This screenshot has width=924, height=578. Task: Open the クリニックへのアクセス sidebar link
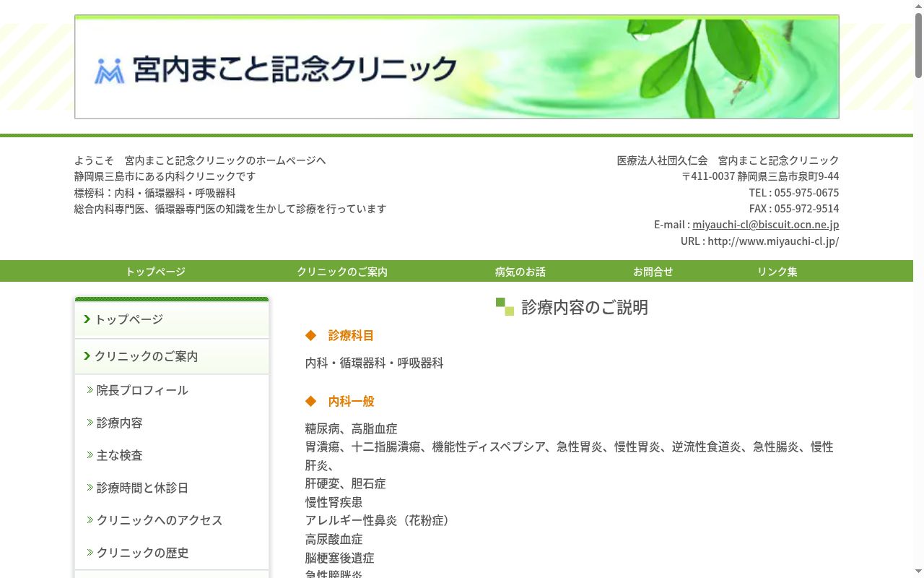160,520
